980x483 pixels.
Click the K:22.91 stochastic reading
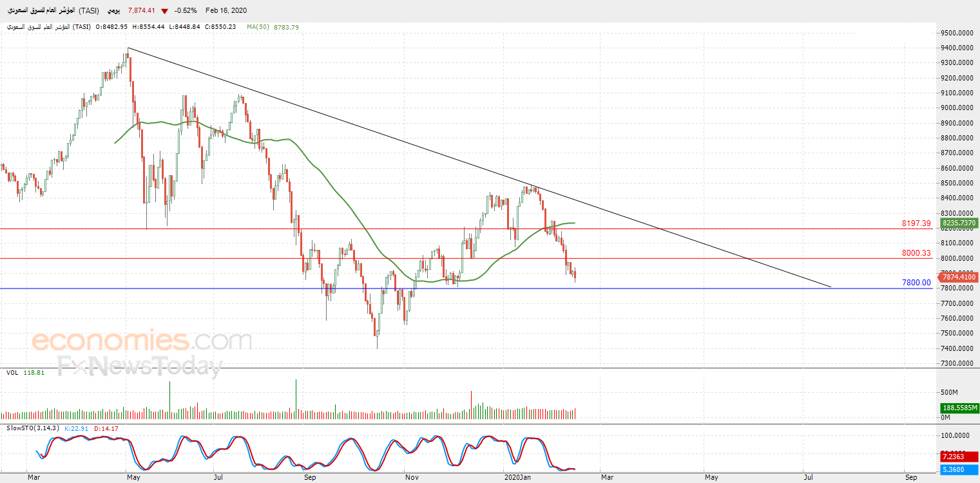tap(79, 428)
